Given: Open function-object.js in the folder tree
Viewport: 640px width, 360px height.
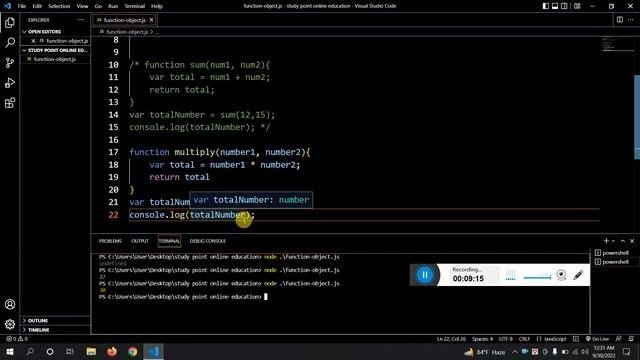Looking at the screenshot, I should pos(55,59).
